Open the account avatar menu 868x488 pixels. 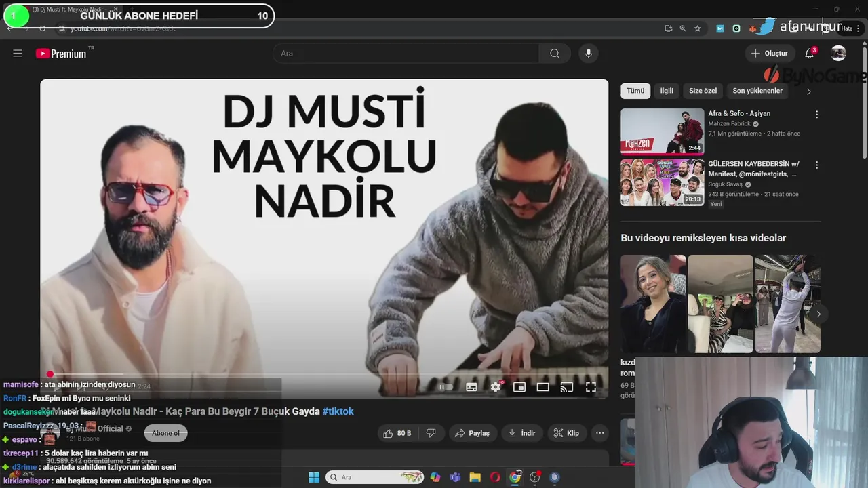(x=839, y=54)
